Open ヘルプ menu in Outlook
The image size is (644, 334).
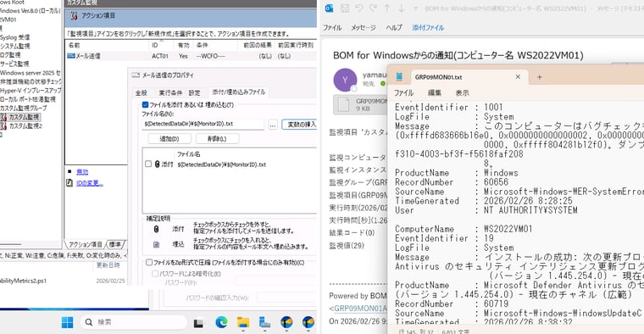(394, 27)
